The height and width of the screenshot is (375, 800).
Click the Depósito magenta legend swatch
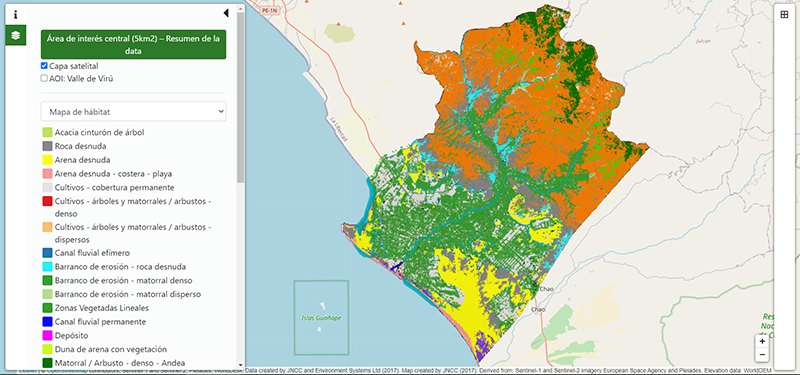[47, 336]
